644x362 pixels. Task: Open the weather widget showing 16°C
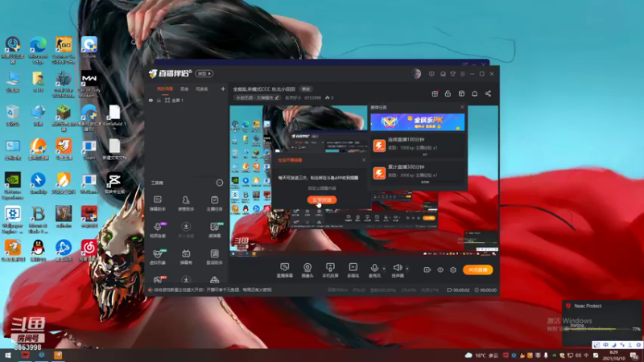(x=481, y=356)
